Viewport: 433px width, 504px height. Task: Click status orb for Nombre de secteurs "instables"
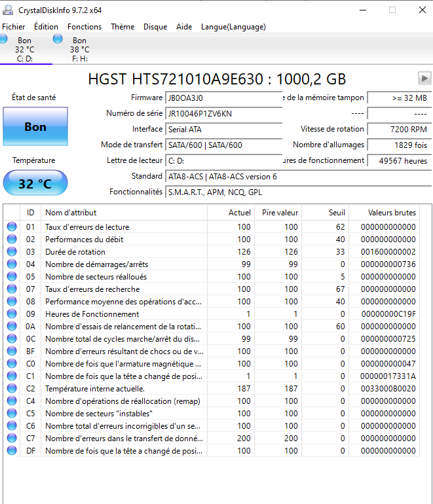point(11,414)
